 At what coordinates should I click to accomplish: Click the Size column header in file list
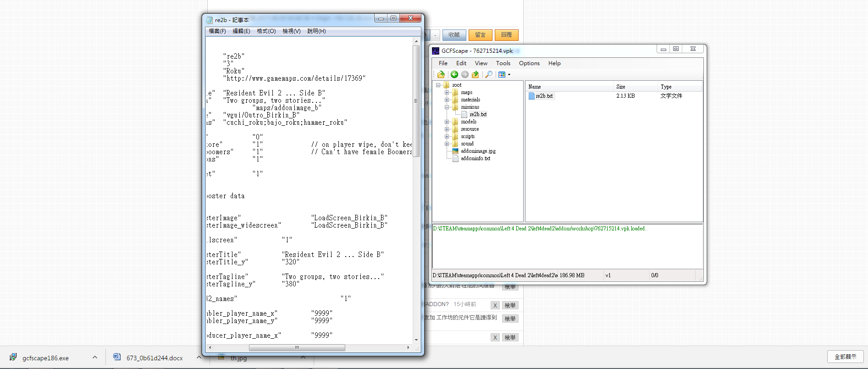636,87
